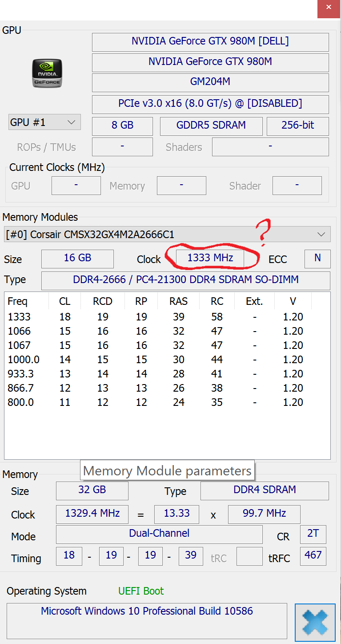This screenshot has height=644, width=341.
Task: Click the current Memory clock field
Action: coord(181,186)
